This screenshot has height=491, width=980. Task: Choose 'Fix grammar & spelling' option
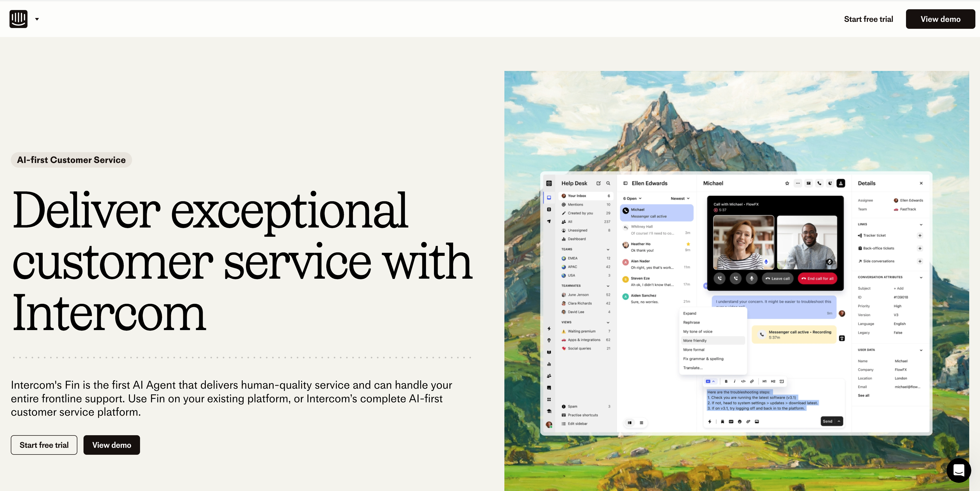click(703, 359)
